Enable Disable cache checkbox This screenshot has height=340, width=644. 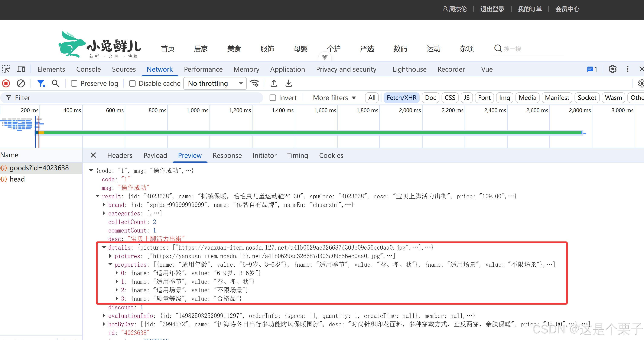tap(132, 83)
